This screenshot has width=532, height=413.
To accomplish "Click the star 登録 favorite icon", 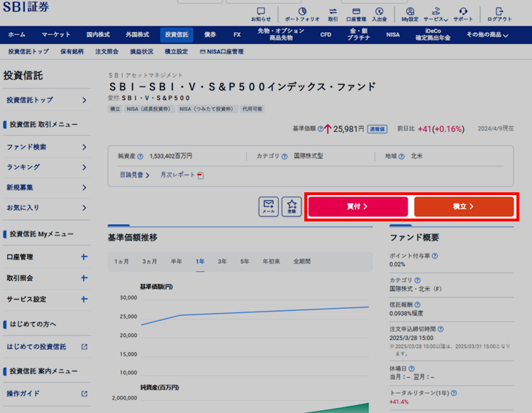I will 292,206.
